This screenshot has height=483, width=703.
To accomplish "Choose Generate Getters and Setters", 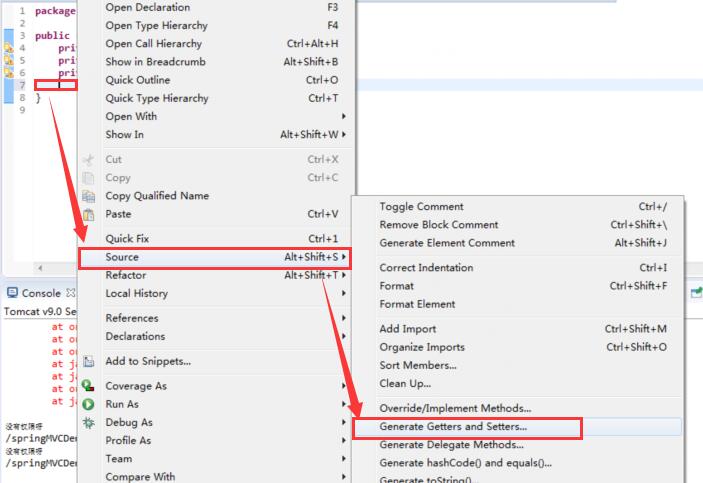I will click(453, 427).
